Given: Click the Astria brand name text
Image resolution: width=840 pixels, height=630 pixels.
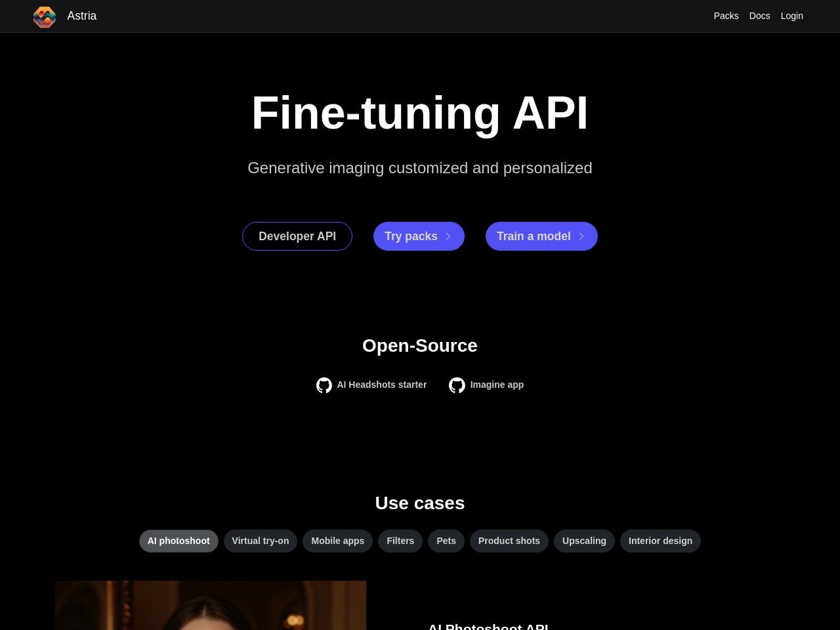Looking at the screenshot, I should pyautogui.click(x=82, y=16).
